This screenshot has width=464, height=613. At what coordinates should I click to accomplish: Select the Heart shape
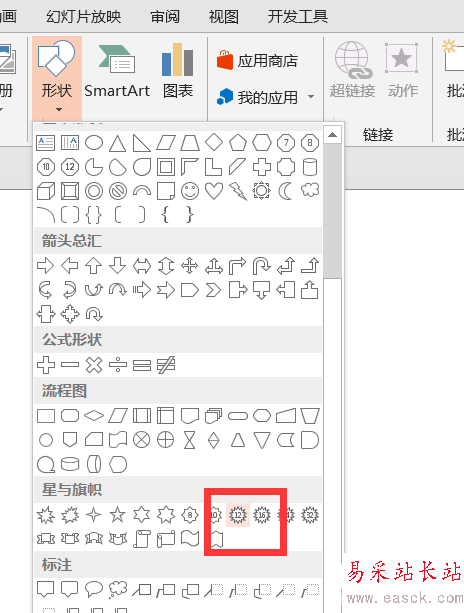[214, 191]
